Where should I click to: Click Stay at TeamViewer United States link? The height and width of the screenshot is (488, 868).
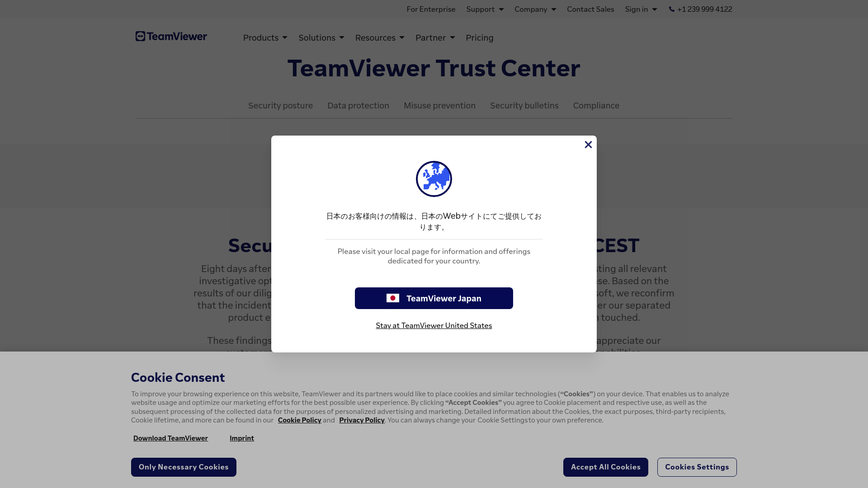pos(434,325)
